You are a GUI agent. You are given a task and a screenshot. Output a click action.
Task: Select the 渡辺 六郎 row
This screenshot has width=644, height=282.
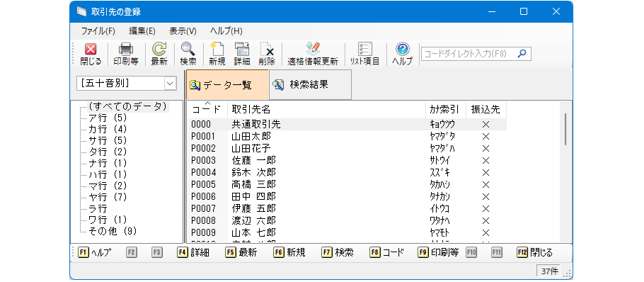[x=347, y=220]
